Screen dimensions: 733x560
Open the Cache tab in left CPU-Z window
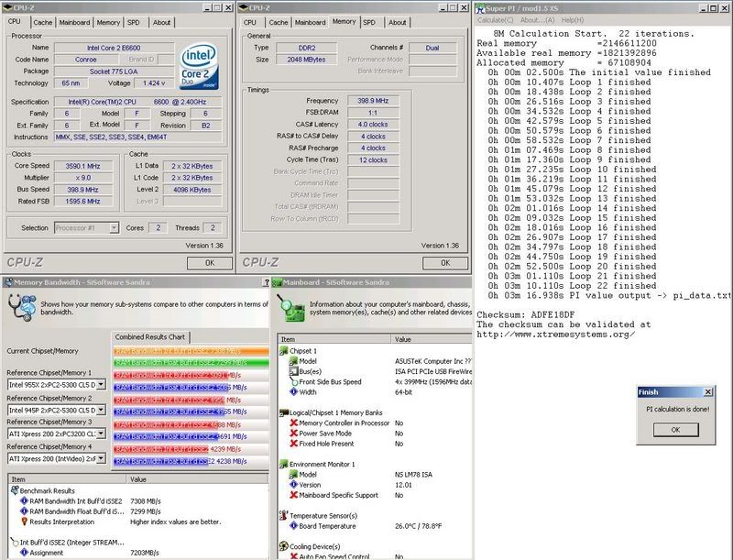(x=42, y=22)
